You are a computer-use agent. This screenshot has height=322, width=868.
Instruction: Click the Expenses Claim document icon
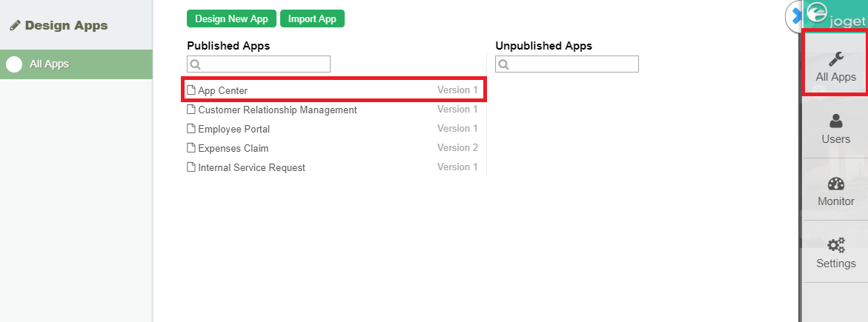click(x=191, y=148)
